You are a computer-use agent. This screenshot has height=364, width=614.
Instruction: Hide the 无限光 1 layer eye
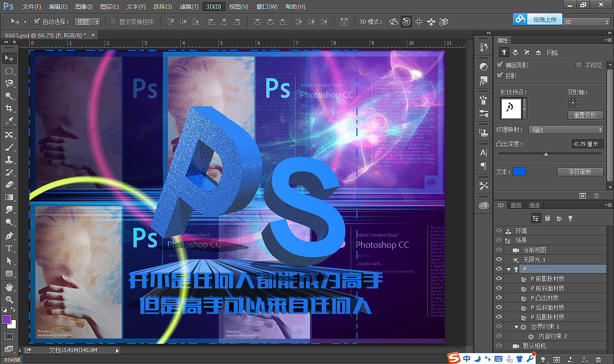click(499, 259)
